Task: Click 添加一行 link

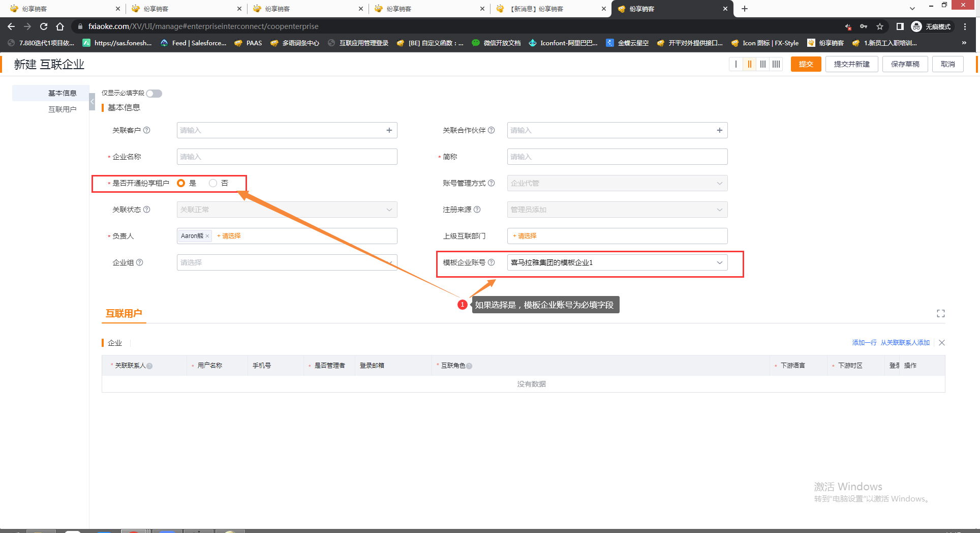Action: (x=864, y=343)
